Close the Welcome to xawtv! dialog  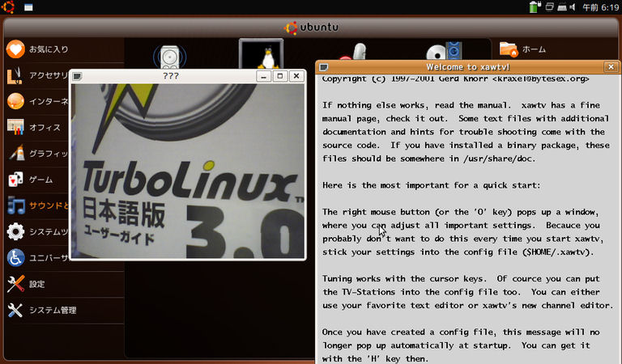click(611, 67)
